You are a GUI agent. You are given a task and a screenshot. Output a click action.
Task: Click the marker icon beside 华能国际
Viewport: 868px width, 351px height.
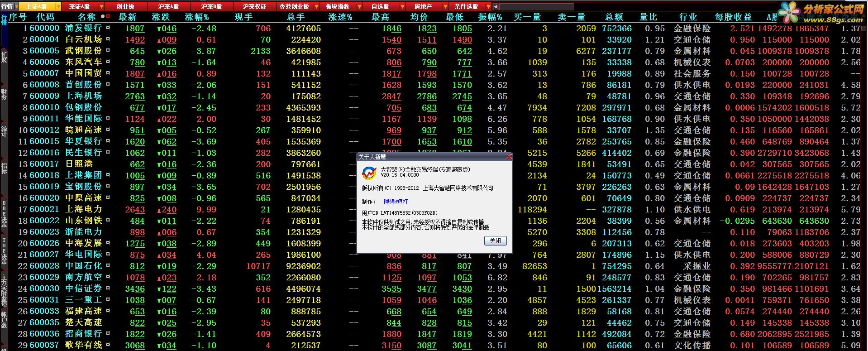point(108,118)
